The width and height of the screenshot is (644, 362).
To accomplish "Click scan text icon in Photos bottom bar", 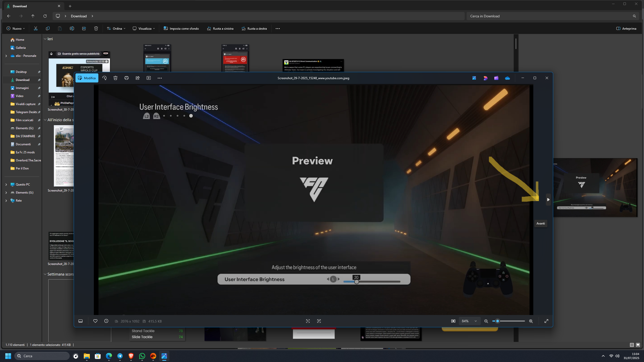I will point(319,321).
